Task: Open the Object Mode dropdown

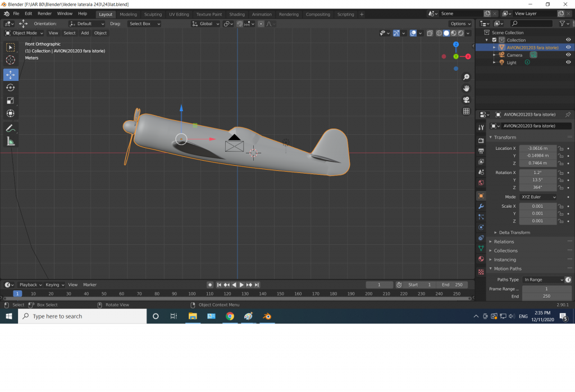Action: click(24, 33)
